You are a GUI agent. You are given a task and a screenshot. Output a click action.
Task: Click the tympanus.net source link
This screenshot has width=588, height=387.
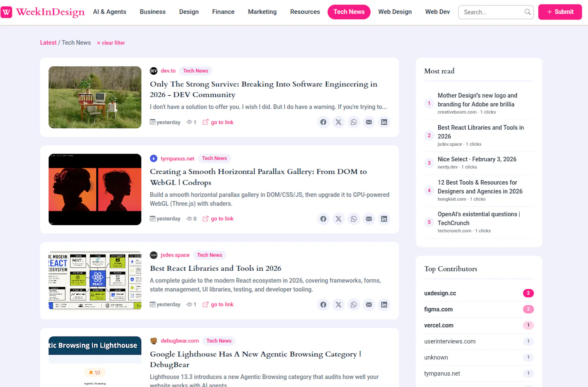click(178, 159)
